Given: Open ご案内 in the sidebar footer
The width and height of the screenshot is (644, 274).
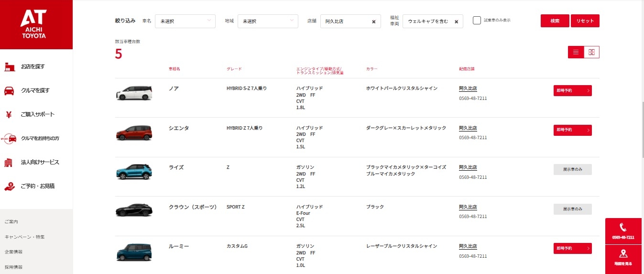Looking at the screenshot, I should point(11,222).
